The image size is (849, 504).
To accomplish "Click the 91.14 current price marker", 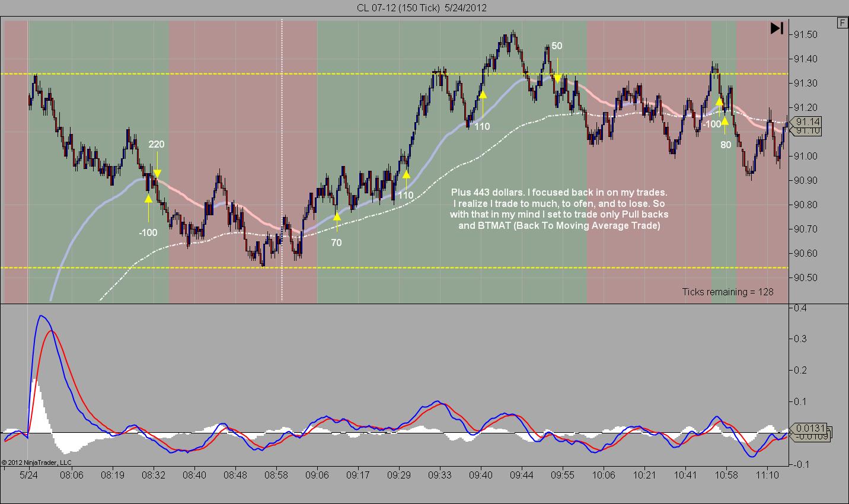I will click(807, 122).
